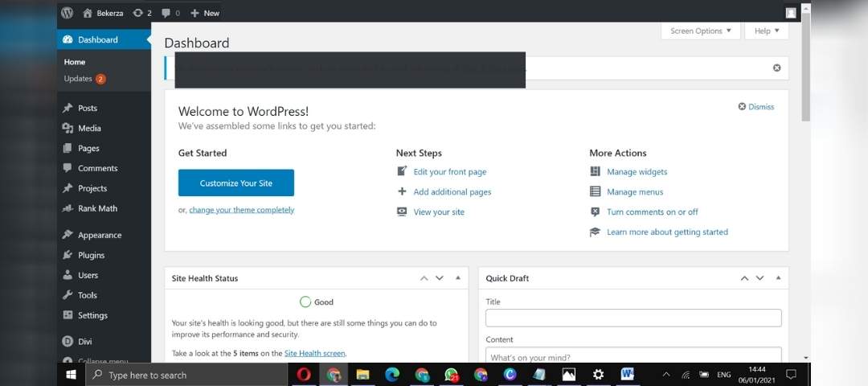Click Turn comments on or off
Viewport: 868px width, 386px height.
point(653,211)
